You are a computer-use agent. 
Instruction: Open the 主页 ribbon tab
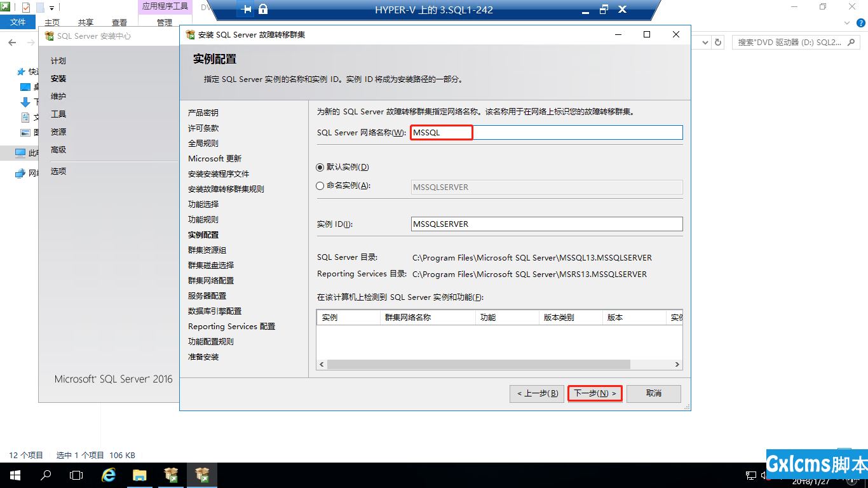click(52, 22)
